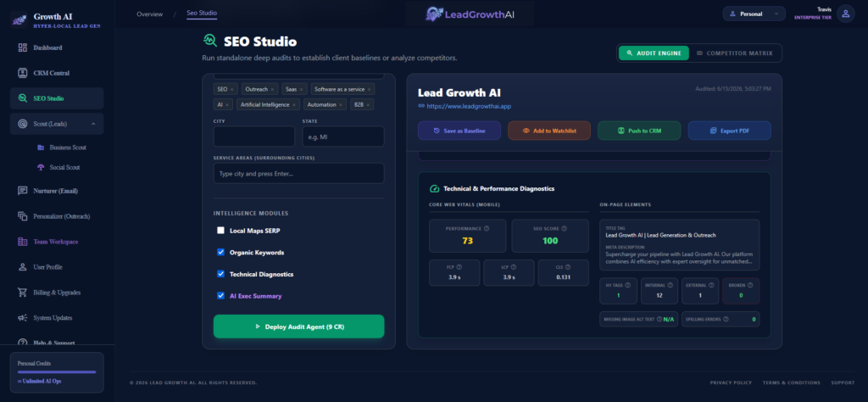The width and height of the screenshot is (868, 402).
Task: Click the Business Scout building icon
Action: 41,148
